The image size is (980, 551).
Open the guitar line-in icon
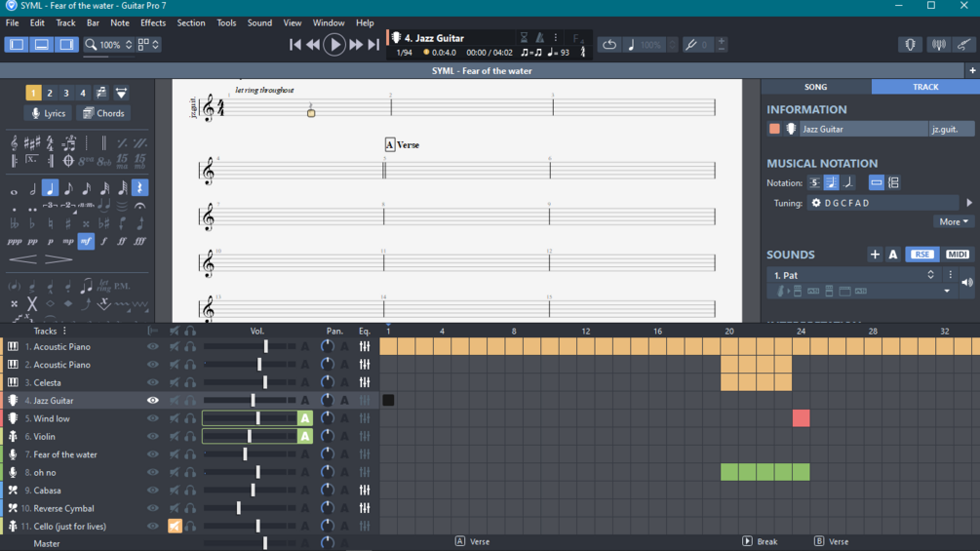[964, 44]
